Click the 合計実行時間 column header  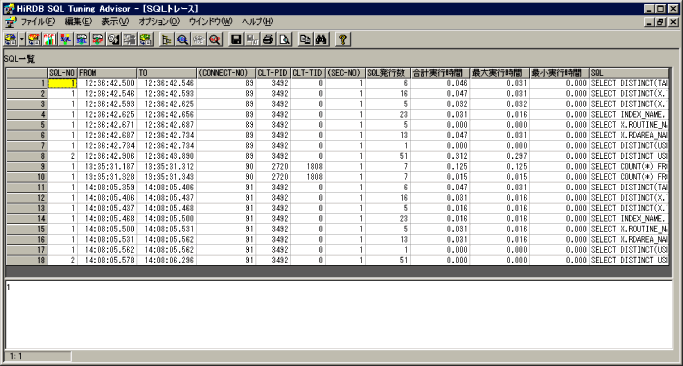pyautogui.click(x=440, y=73)
